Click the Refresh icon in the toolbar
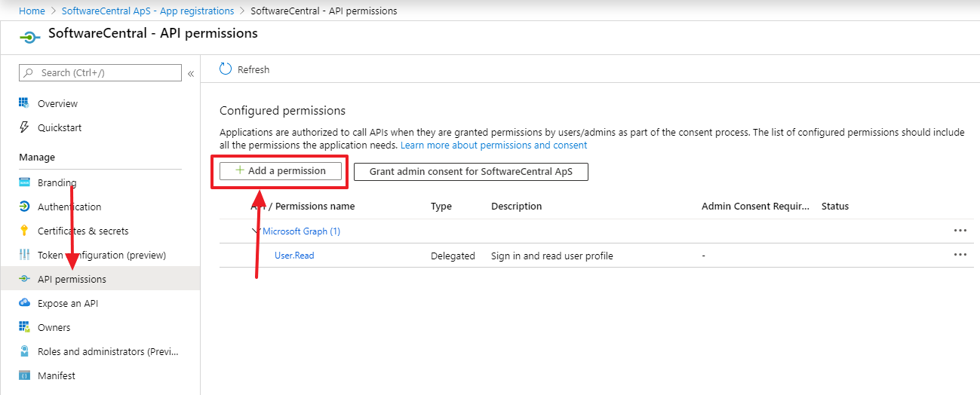980x395 pixels. click(x=226, y=69)
